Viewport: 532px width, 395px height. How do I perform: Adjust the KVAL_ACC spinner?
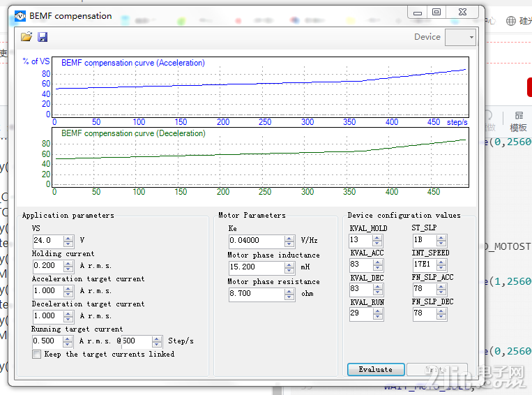tap(377, 265)
